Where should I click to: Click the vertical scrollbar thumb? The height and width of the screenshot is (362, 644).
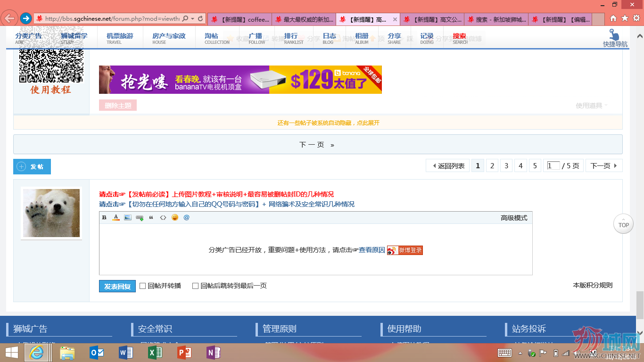pyautogui.click(x=640, y=305)
